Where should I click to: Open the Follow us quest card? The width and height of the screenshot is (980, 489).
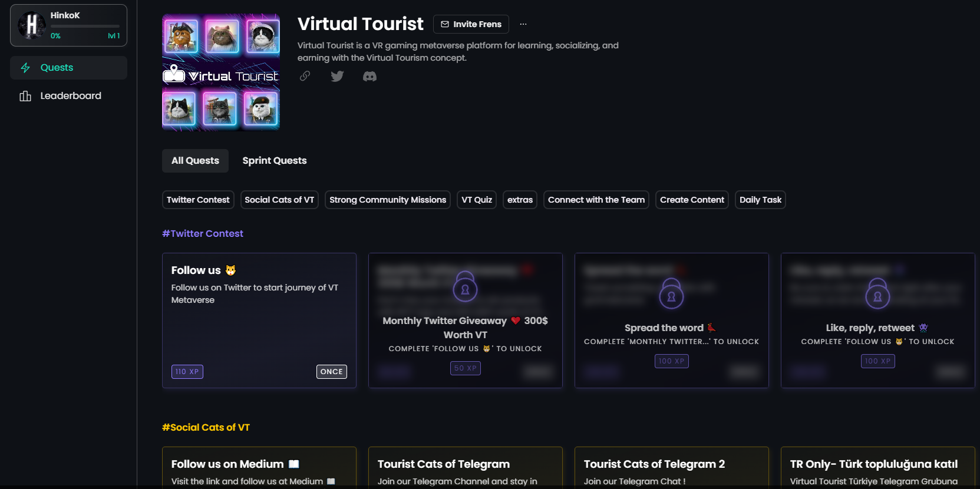pyautogui.click(x=259, y=321)
